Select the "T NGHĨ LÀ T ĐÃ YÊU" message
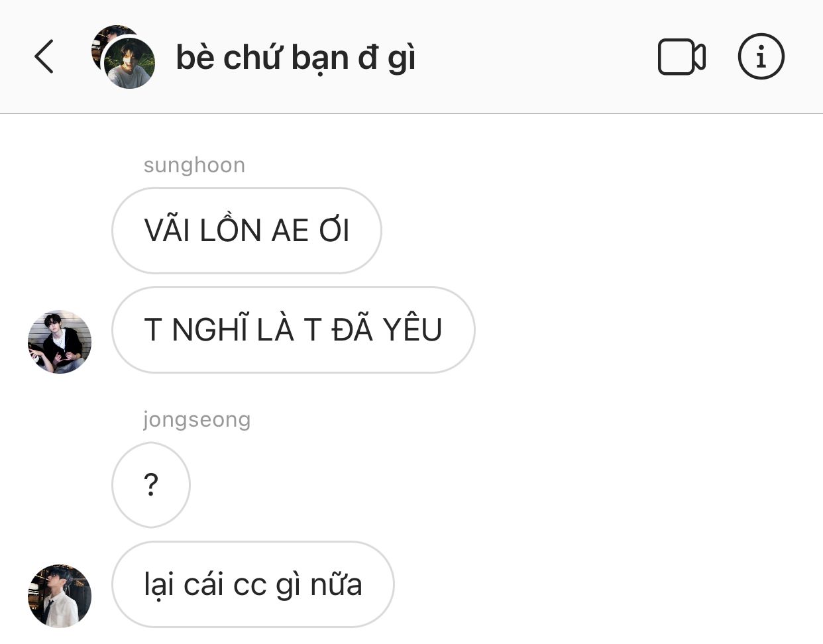This screenshot has height=644, width=823. pyautogui.click(x=294, y=330)
